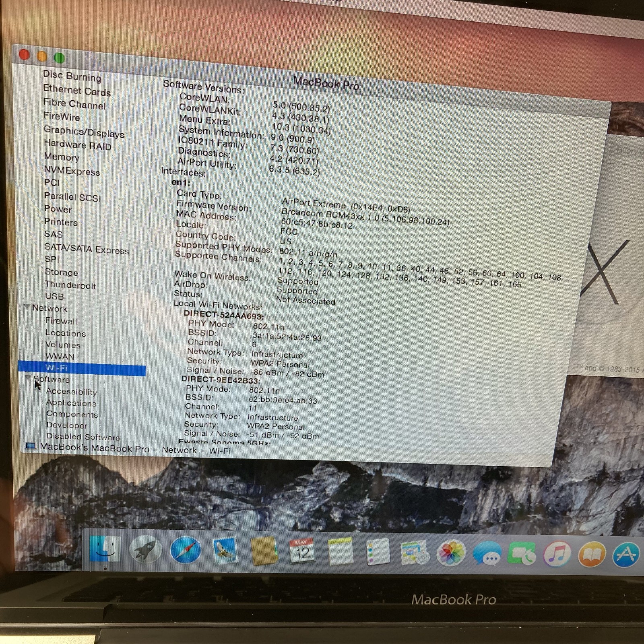
Task: Select Power in sidebar
Action: tap(58, 209)
